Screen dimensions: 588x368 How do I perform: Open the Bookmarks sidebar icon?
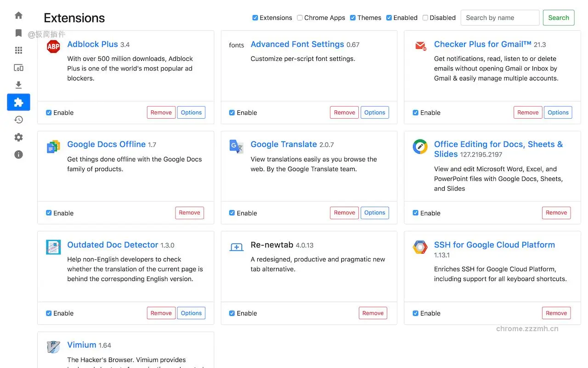[18, 33]
